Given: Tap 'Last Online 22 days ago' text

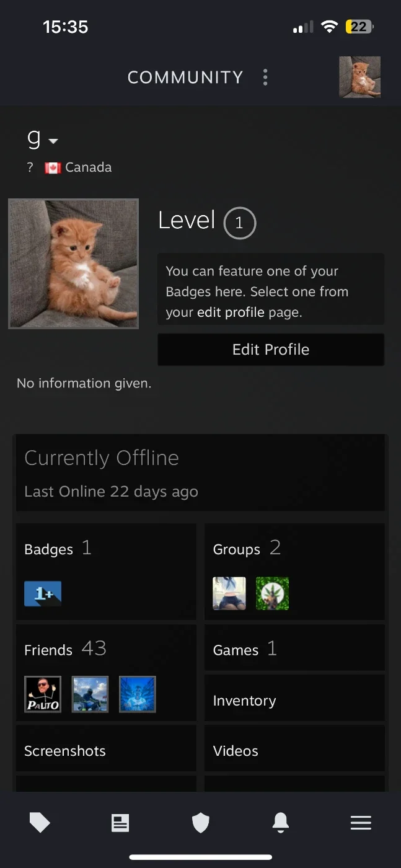Looking at the screenshot, I should (111, 492).
